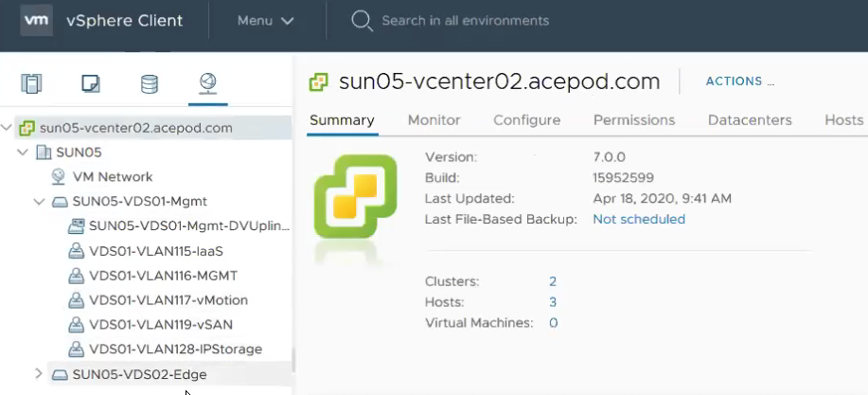Open the Not scheduled backup link
This screenshot has width=868, height=395.
[639, 220]
